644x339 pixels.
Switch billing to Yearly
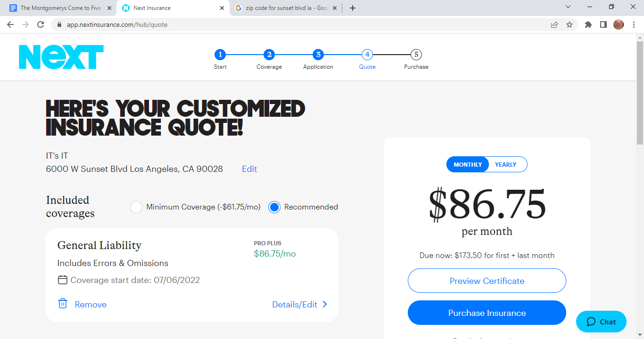pos(506,165)
